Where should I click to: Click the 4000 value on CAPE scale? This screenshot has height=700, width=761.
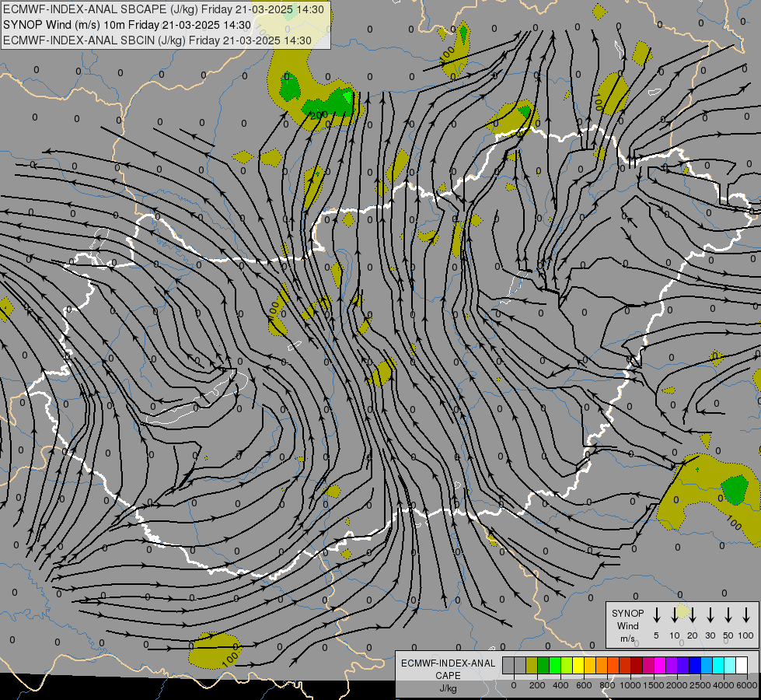coord(724,685)
